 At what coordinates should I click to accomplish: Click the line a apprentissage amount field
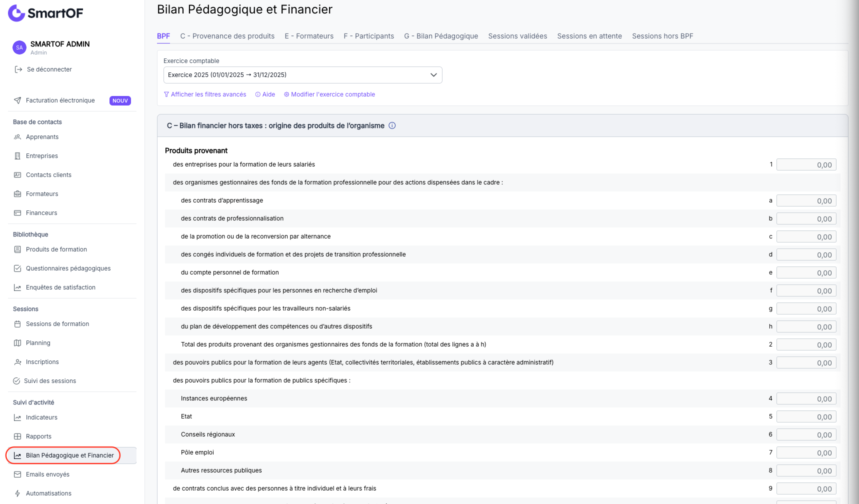click(x=806, y=200)
